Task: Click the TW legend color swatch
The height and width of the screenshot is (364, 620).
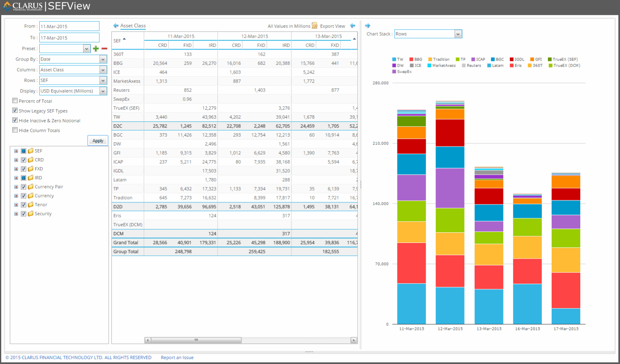Action: click(394, 59)
